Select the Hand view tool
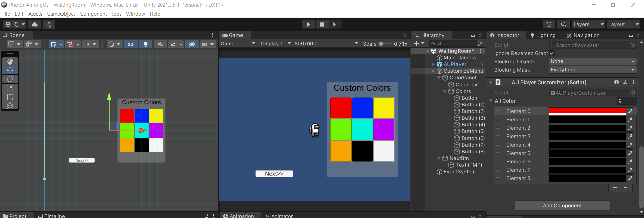 tap(10, 61)
